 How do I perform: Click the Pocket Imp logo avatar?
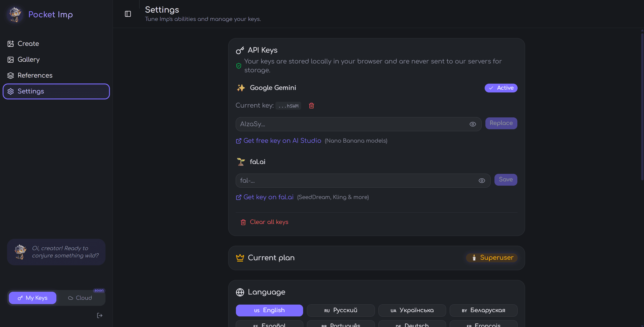(15, 14)
